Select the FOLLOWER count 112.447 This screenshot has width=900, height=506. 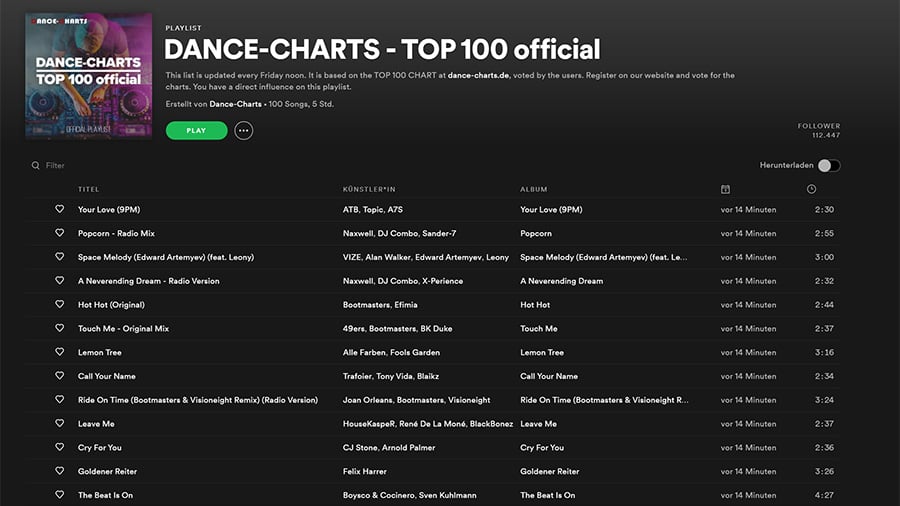825,135
